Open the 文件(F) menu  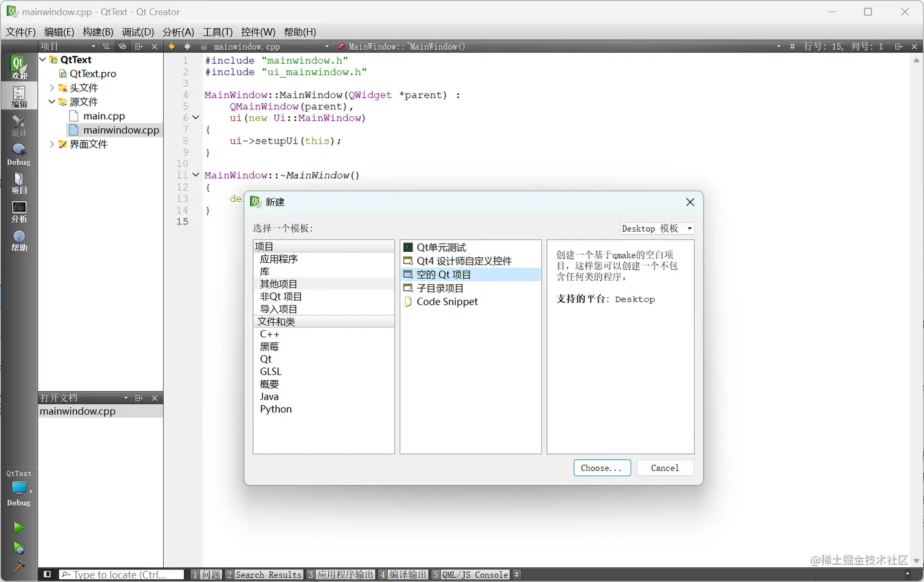[x=21, y=32]
